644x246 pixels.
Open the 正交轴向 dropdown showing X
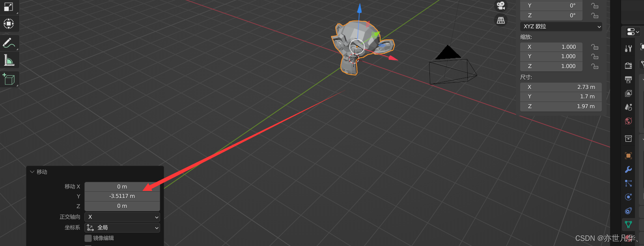[x=122, y=217]
